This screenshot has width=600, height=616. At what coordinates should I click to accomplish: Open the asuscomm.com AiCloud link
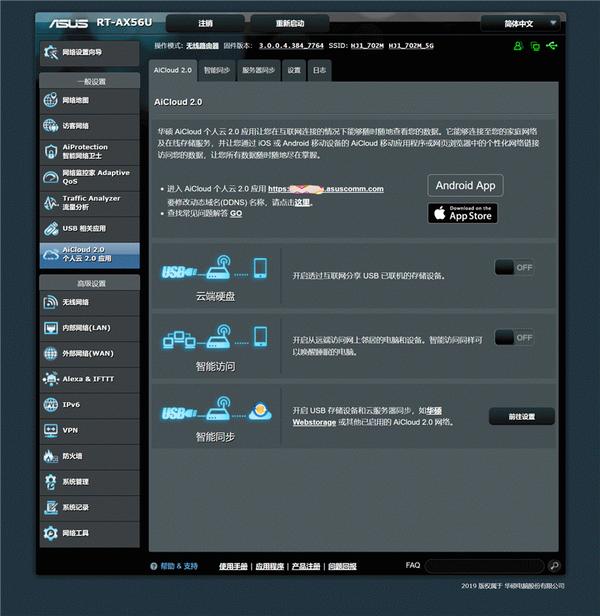[x=326, y=189]
